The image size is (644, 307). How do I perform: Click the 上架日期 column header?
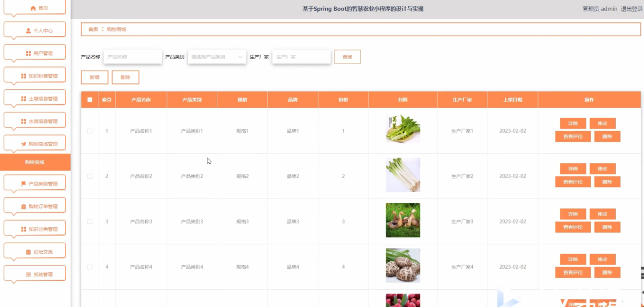coord(513,100)
